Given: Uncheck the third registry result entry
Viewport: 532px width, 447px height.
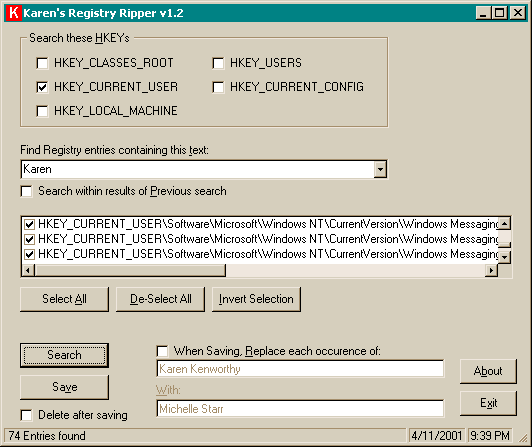Looking at the screenshot, I should [x=30, y=254].
